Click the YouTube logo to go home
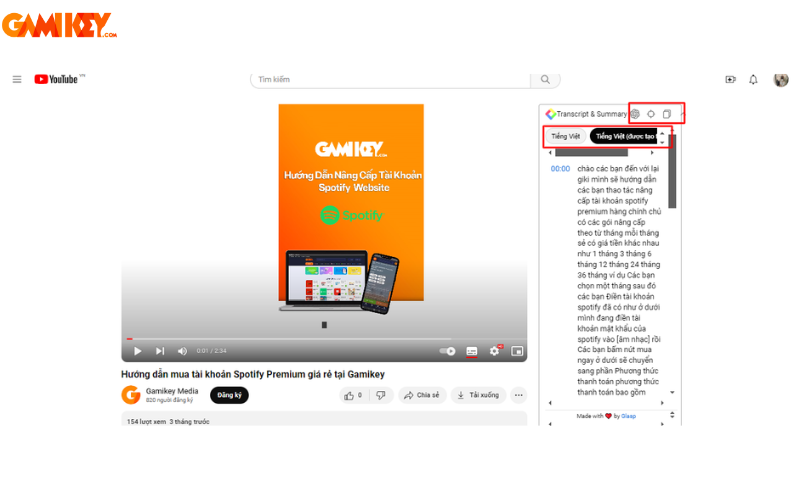Screen dimensions: 800x500 [x=58, y=79]
